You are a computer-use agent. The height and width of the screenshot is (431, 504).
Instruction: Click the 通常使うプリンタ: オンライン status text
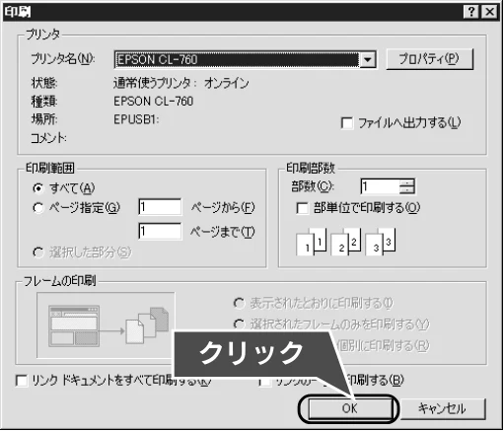(x=181, y=83)
